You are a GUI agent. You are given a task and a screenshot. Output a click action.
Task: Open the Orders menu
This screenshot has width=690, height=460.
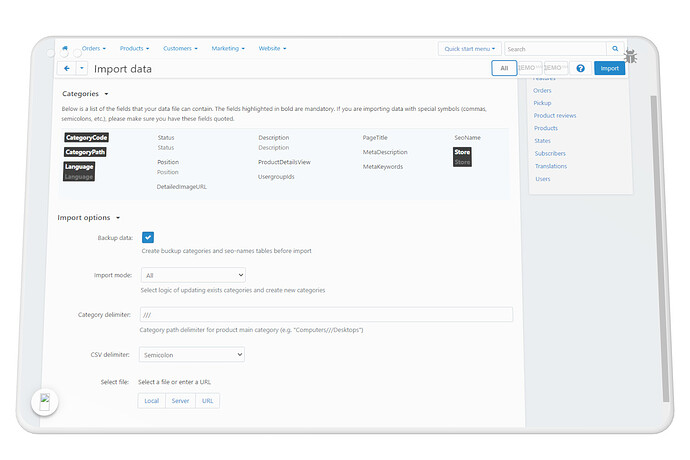[x=94, y=48]
